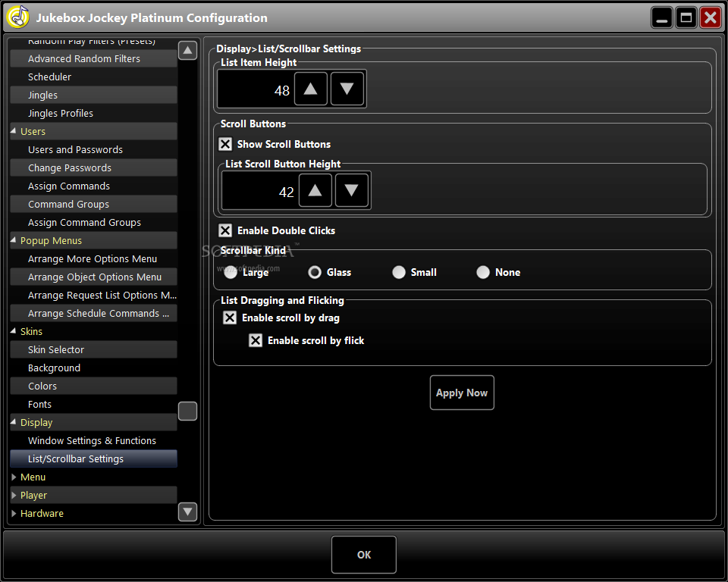Screen dimensions: 728x582
Task: Collapse the Users tree section
Action: pos(14,131)
